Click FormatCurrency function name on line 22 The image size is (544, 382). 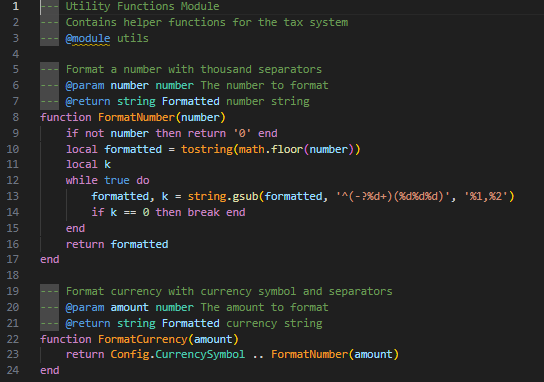click(143, 339)
